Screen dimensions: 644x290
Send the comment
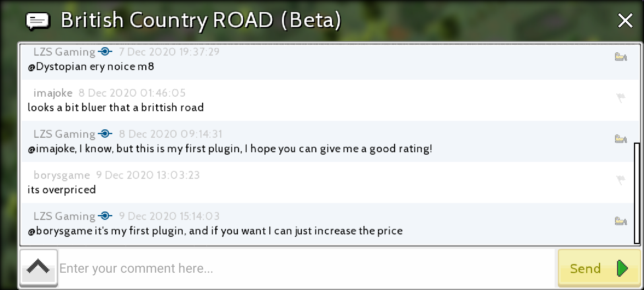(x=599, y=268)
